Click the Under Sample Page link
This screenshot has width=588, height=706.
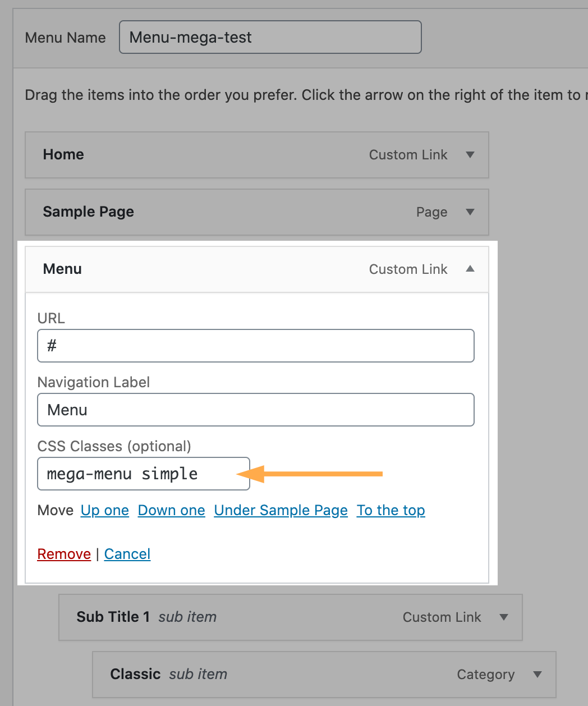(281, 510)
